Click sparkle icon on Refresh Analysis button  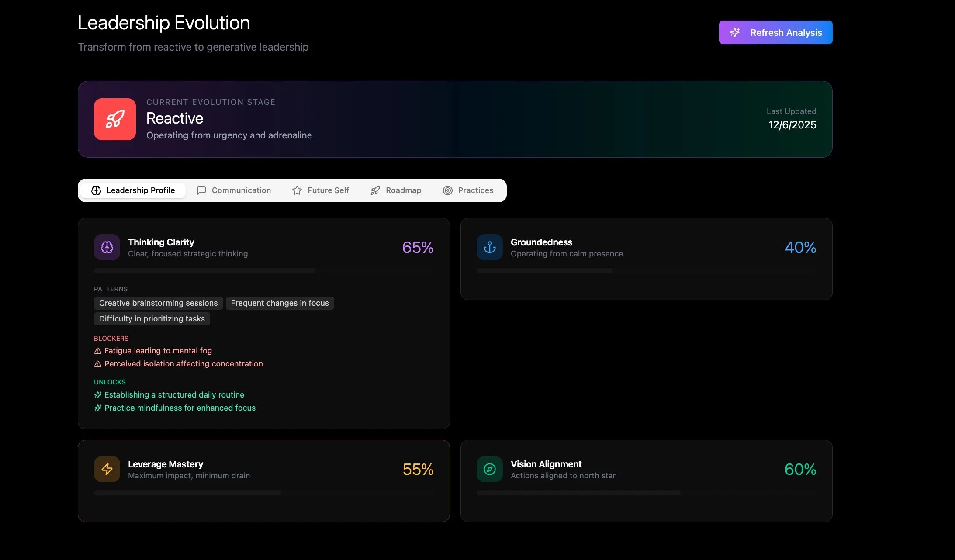click(735, 32)
